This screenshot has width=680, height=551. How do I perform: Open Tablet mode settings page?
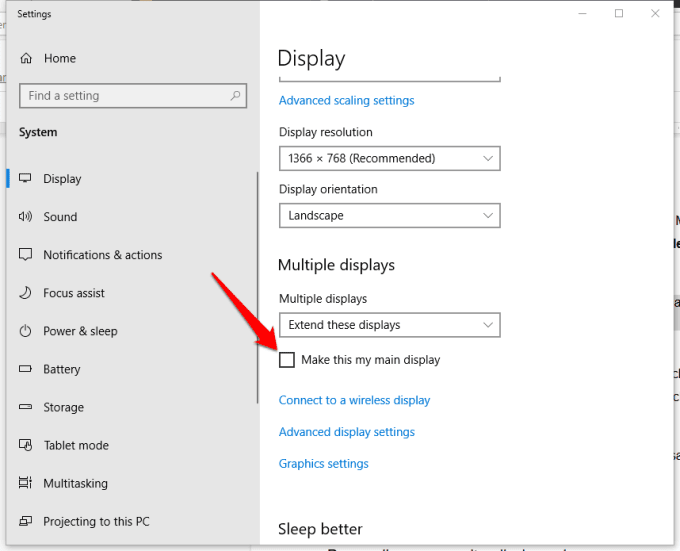(76, 445)
